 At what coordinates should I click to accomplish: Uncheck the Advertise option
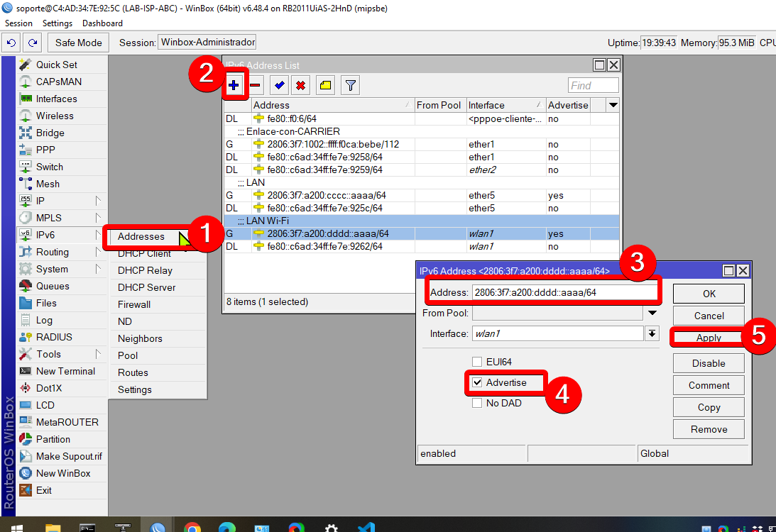pos(476,382)
